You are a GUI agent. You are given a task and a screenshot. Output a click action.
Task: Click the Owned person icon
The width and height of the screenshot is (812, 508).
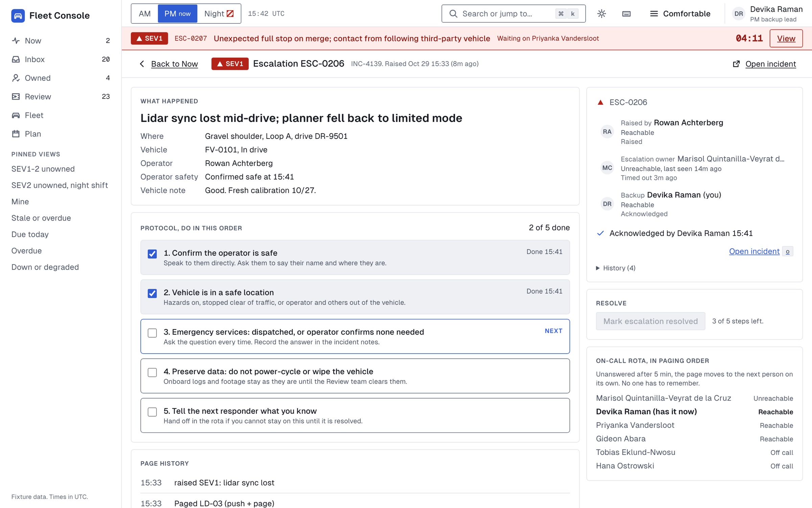click(x=16, y=78)
